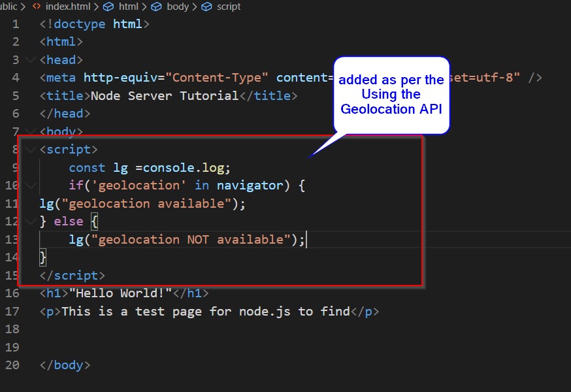The image size is (571, 392).
Task: Click the script symbol icon in breadcrumb
Action: tap(206, 7)
